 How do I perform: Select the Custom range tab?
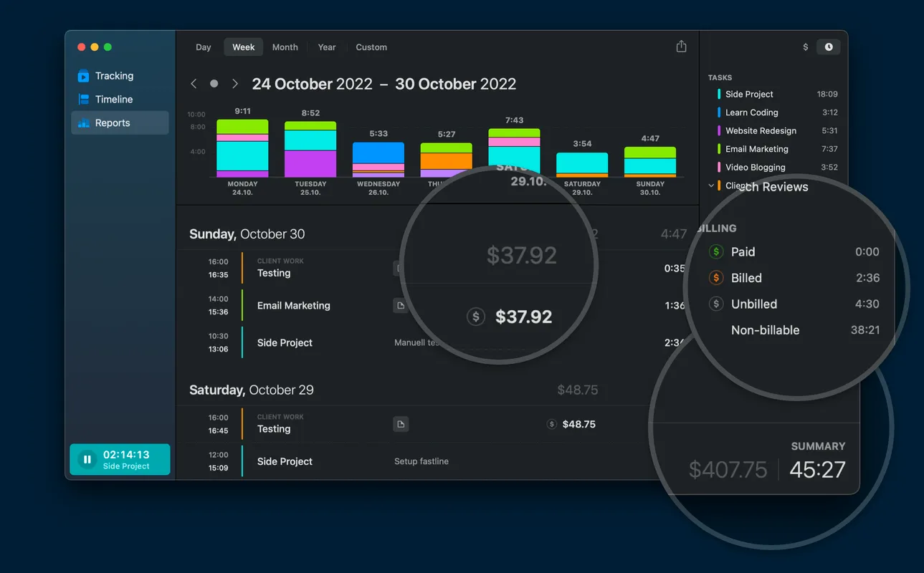point(371,47)
